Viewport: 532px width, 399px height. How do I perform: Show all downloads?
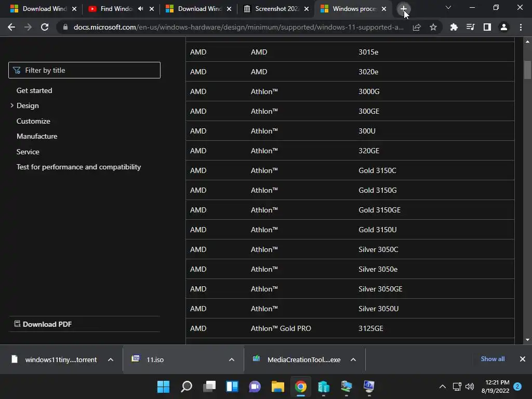[x=493, y=359]
